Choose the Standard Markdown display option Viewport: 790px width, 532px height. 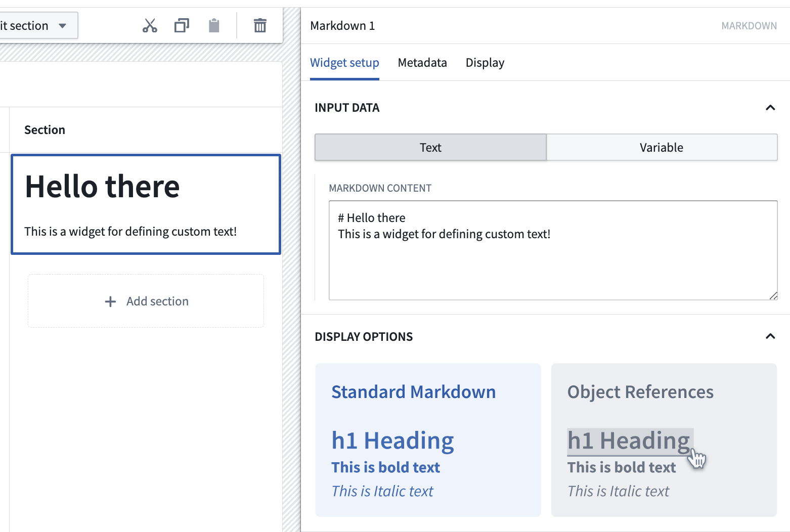428,440
